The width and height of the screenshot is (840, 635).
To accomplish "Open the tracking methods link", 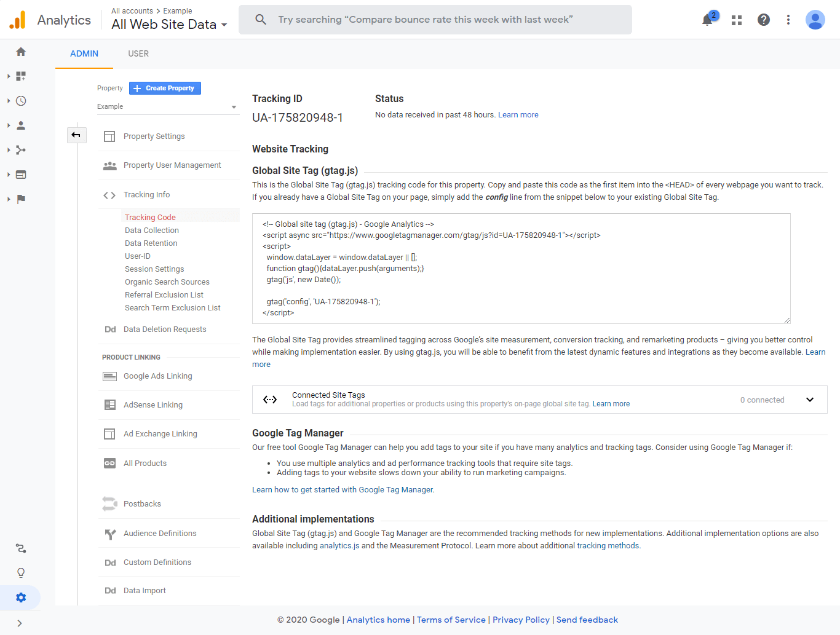I will point(608,546).
